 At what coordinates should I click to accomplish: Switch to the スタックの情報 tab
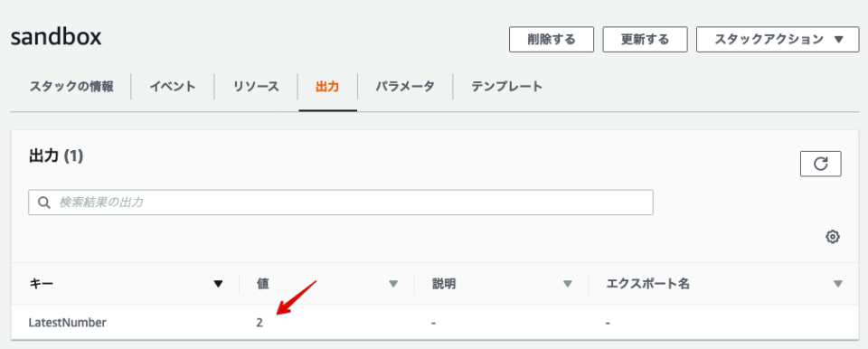[x=71, y=87]
